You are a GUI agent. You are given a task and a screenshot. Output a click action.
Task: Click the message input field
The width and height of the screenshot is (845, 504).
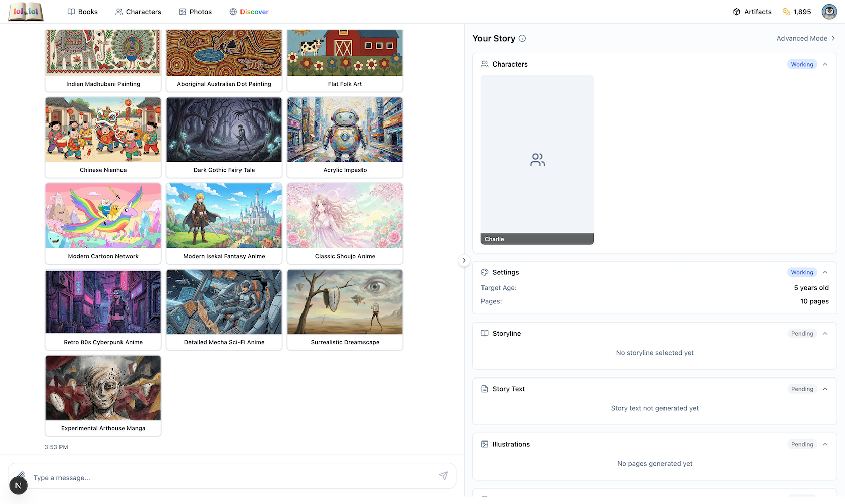pyautogui.click(x=202, y=477)
